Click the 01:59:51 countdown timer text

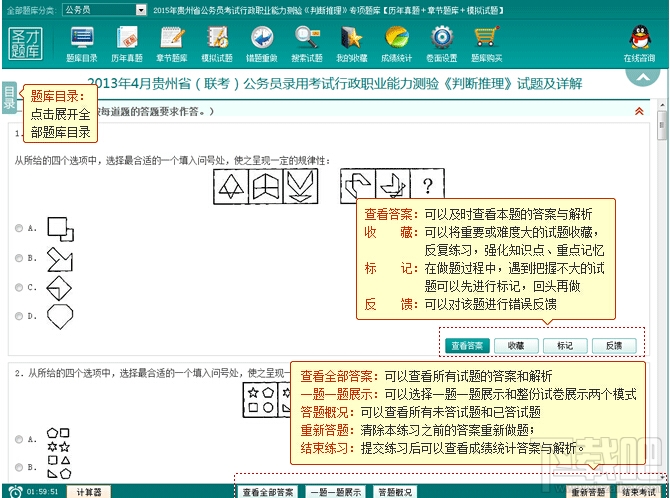[42, 492]
